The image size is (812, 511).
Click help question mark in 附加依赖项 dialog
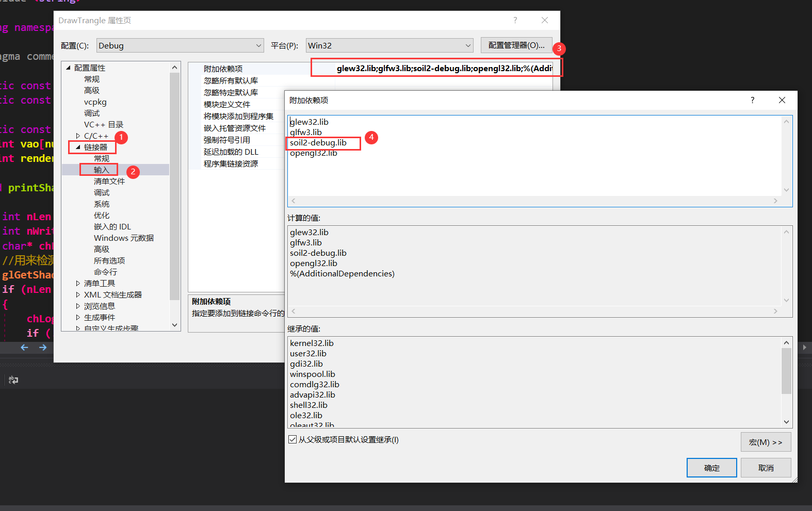pos(752,100)
